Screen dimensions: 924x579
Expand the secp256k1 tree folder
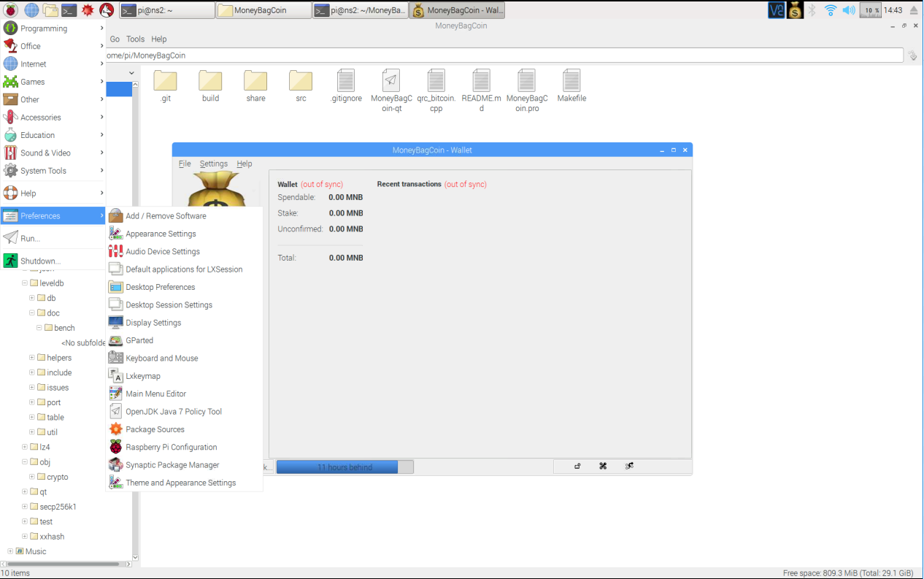(24, 507)
